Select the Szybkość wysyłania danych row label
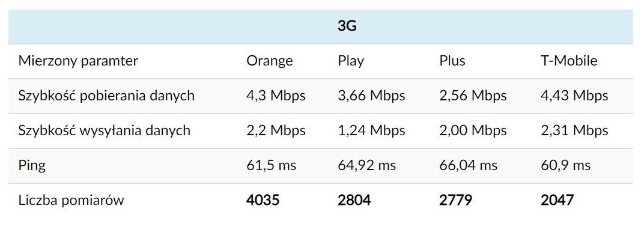This screenshot has width=644, height=238. (x=105, y=130)
